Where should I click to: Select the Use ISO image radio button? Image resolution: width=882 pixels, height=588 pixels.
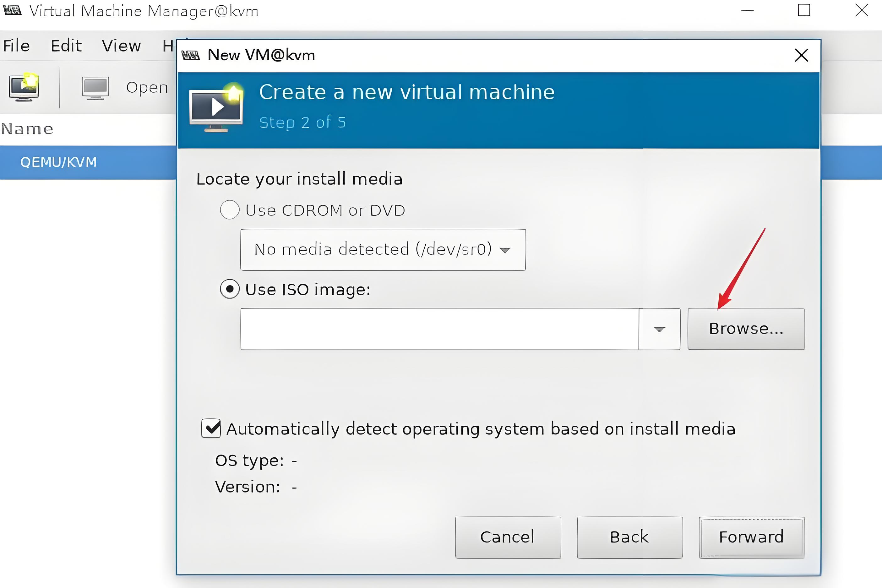[x=230, y=289]
